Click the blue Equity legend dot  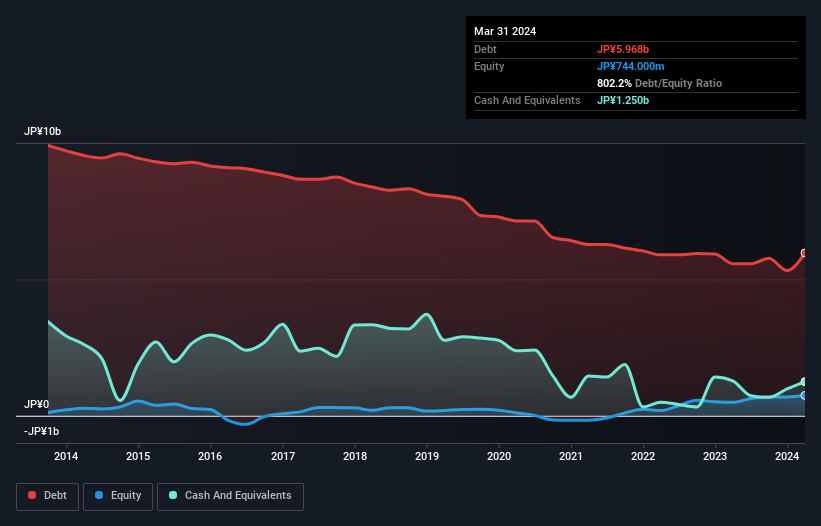pyautogui.click(x=99, y=495)
